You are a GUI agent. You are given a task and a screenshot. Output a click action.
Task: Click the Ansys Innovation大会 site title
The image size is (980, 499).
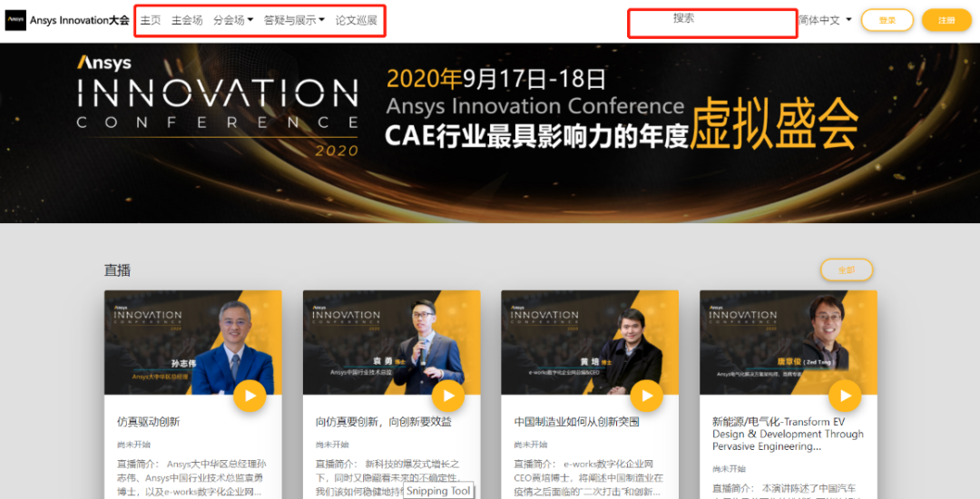(79, 20)
